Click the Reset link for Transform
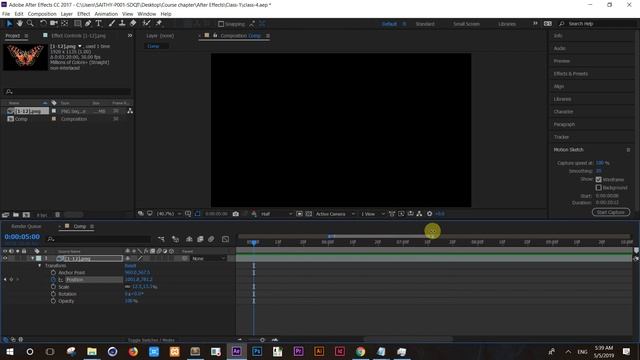 (x=130, y=265)
